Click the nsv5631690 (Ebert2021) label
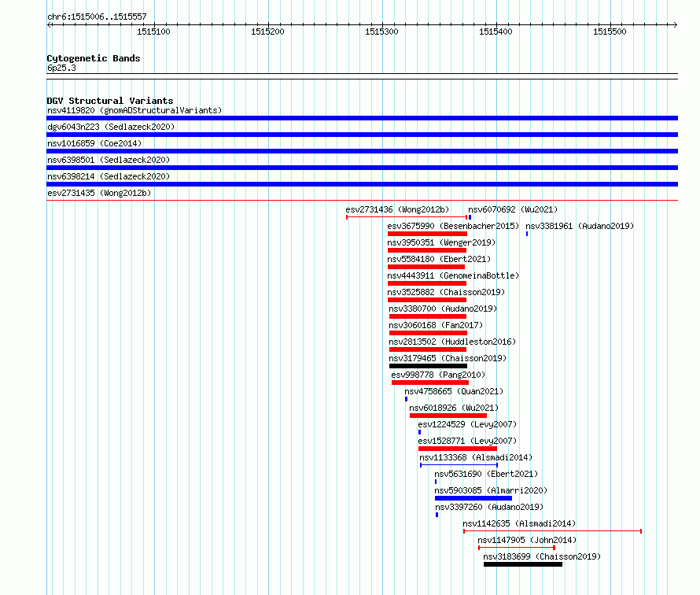700x595 pixels. coord(486,474)
